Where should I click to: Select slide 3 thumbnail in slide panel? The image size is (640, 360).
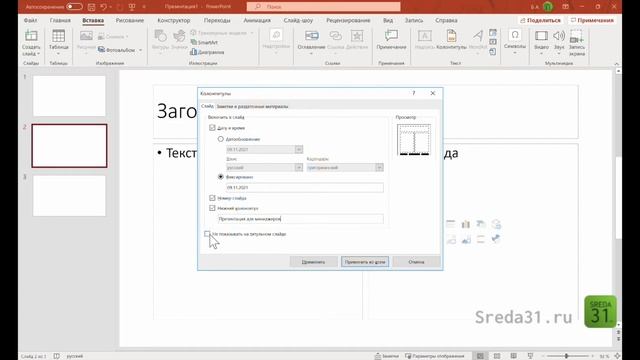pos(69,196)
